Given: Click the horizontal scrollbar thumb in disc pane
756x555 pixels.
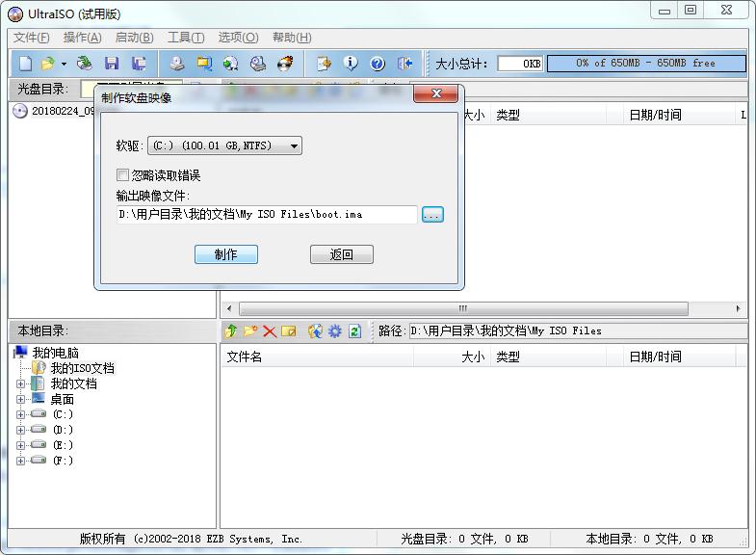Looking at the screenshot, I should click(463, 308).
